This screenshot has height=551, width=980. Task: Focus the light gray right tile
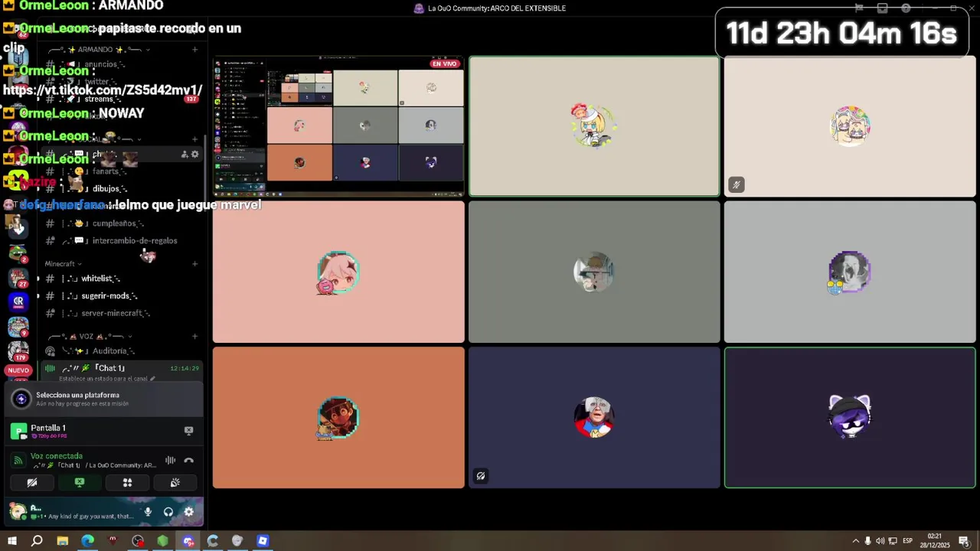click(x=850, y=272)
